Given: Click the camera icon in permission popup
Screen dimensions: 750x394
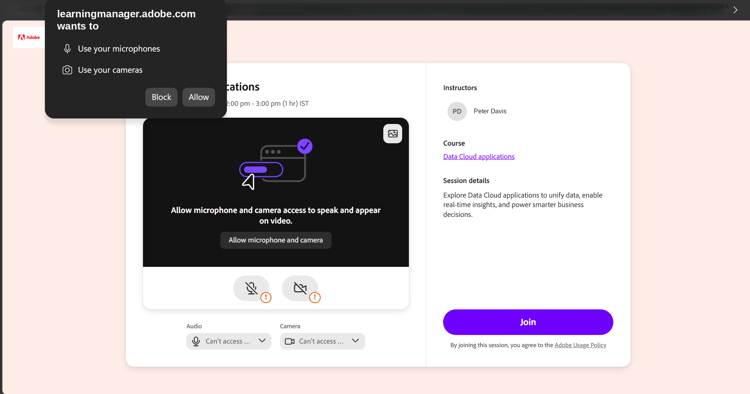Looking at the screenshot, I should pos(67,70).
